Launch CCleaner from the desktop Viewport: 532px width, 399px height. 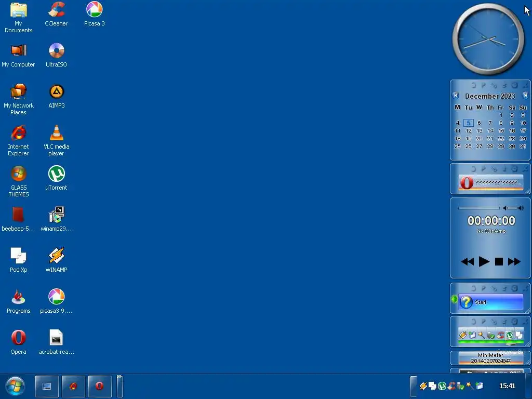click(56, 14)
